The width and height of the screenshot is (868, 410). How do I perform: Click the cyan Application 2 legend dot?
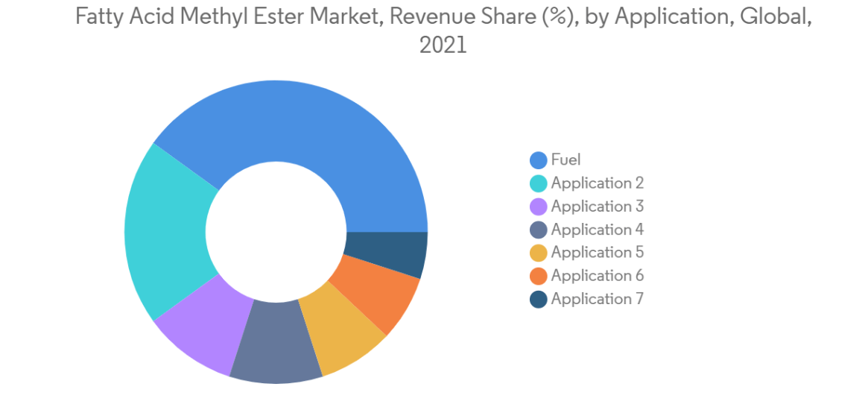click(x=539, y=183)
